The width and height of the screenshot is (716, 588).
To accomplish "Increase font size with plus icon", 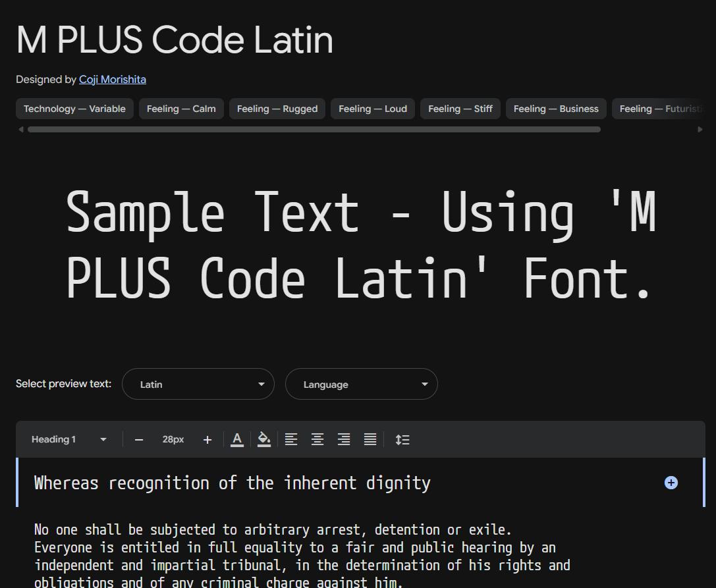I will point(207,440).
